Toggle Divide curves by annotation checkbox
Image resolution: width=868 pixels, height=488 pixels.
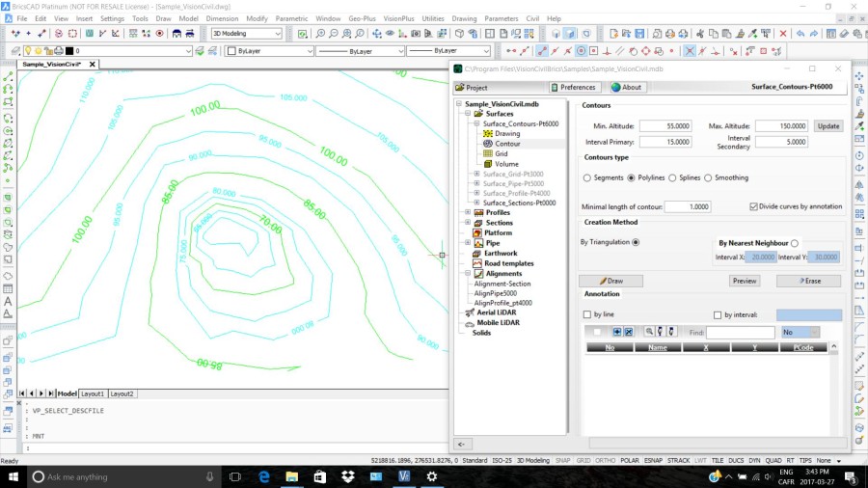tap(753, 206)
